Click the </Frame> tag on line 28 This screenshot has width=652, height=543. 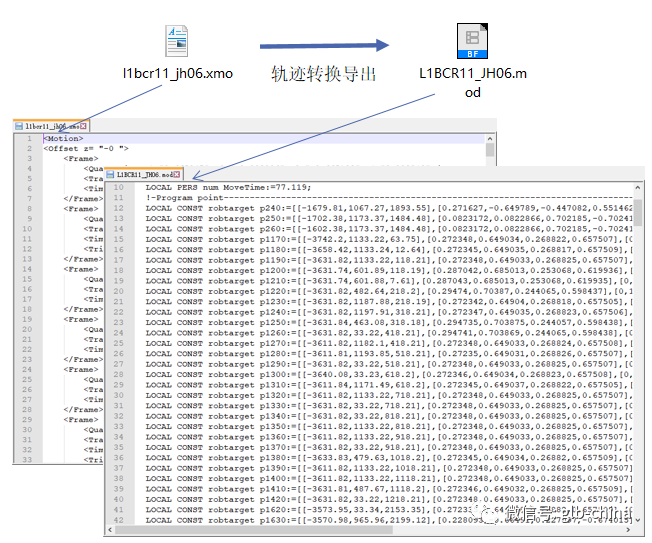click(x=83, y=410)
